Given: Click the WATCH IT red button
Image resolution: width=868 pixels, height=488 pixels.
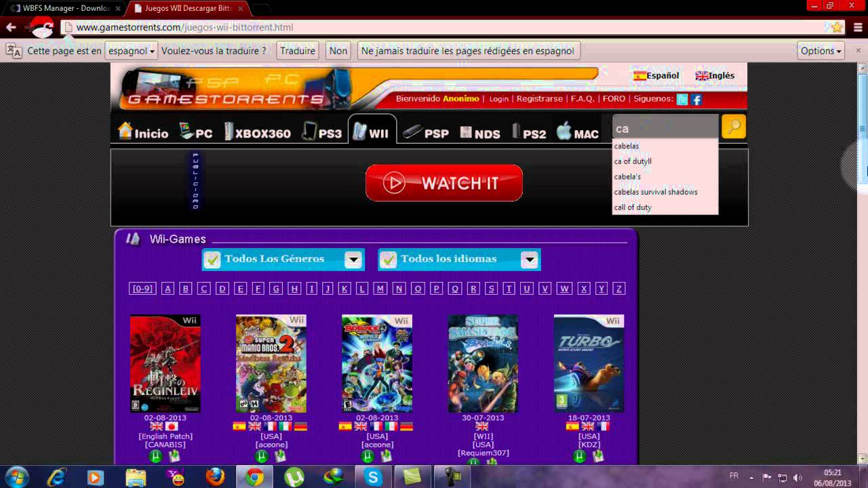Looking at the screenshot, I should click(x=444, y=183).
